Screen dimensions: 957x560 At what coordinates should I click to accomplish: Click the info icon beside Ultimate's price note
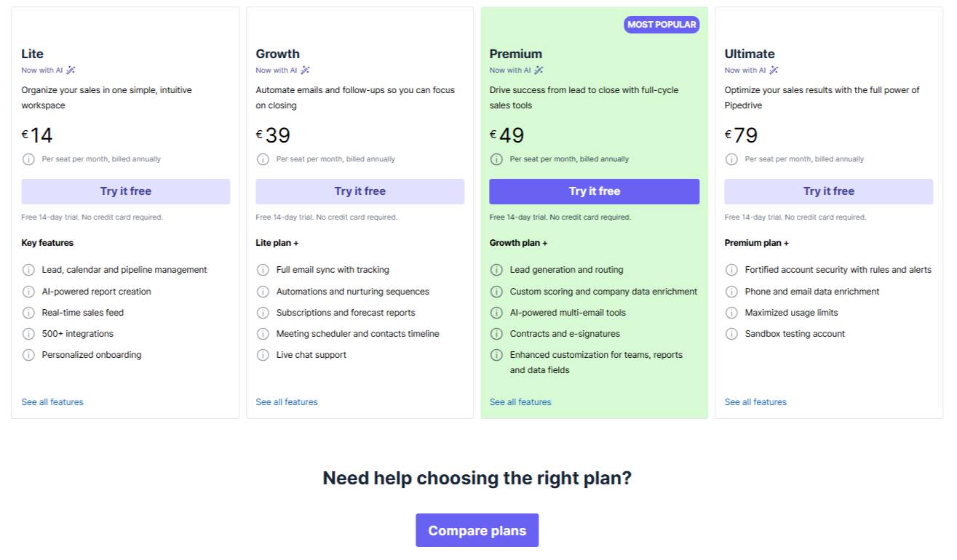coord(731,159)
